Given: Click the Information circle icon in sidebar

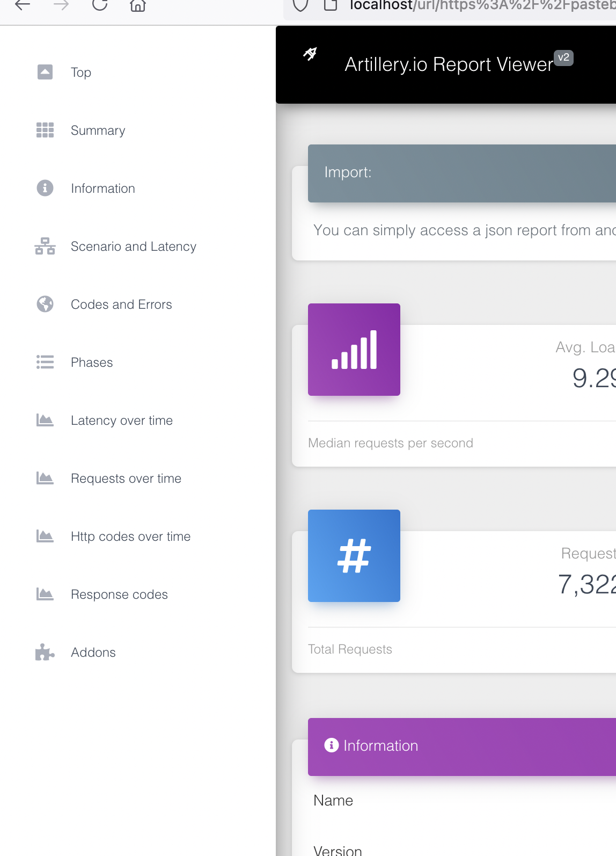Looking at the screenshot, I should [x=45, y=188].
